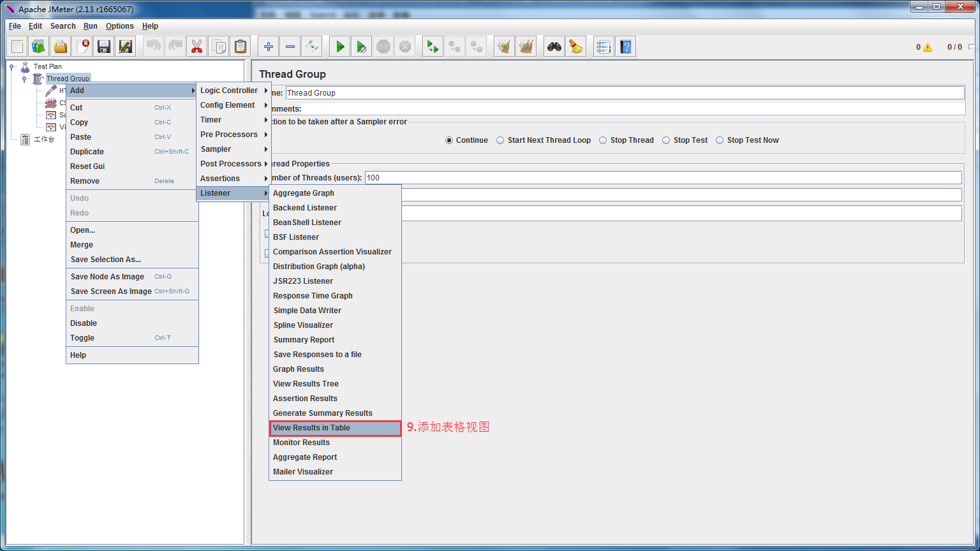This screenshot has width=980, height=551.
Task: Click the Number of Threads field with 100
Action: [x=663, y=178]
